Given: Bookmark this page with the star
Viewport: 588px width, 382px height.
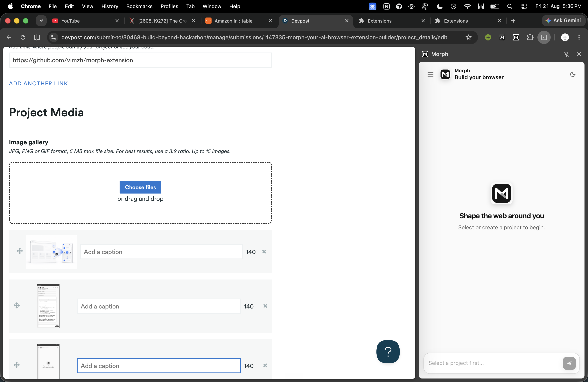Looking at the screenshot, I should pos(468,38).
